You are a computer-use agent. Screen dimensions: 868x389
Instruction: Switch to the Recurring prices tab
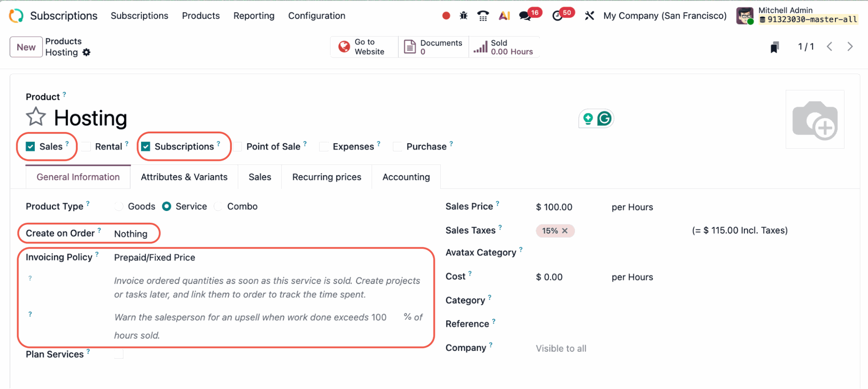coord(326,177)
